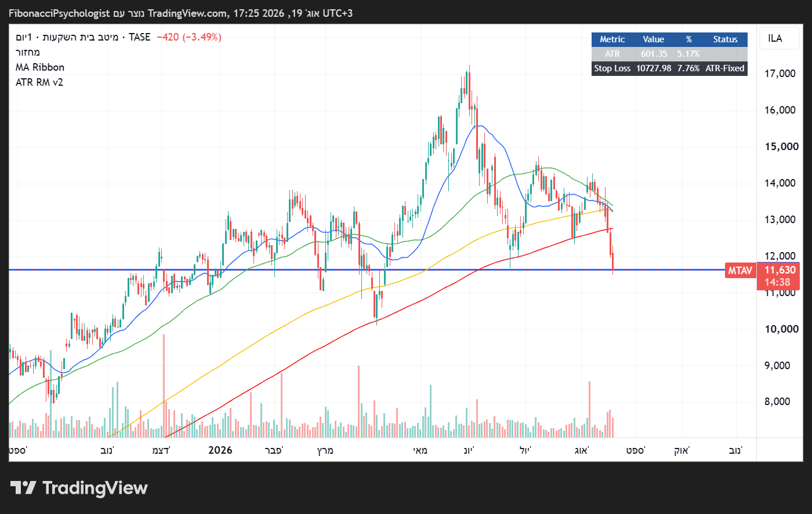This screenshot has width=812, height=514.
Task: Click the 14,000 price axis label
Action: pyautogui.click(x=780, y=183)
